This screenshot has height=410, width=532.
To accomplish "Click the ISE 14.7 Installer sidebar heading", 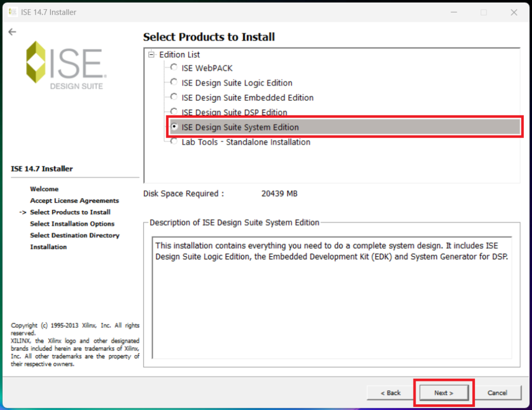I will [42, 169].
